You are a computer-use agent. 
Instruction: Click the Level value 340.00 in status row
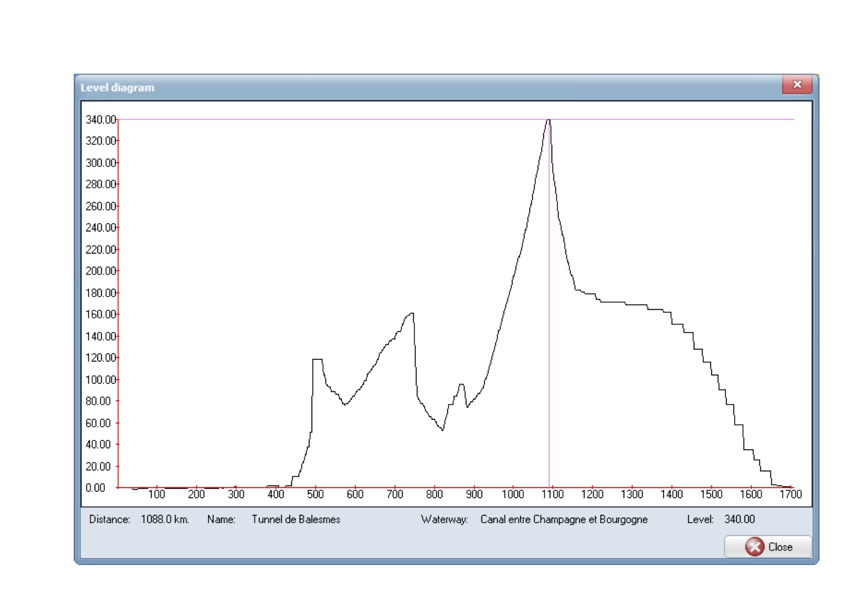point(739,519)
